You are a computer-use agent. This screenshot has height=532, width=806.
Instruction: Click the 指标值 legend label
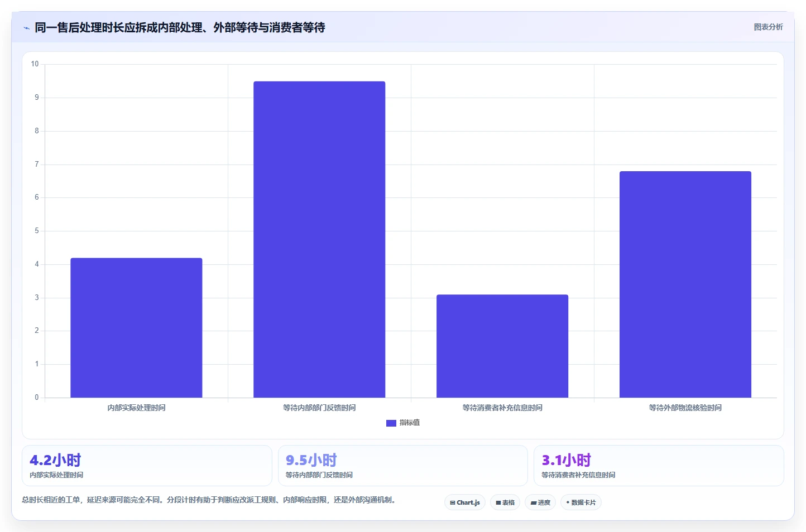tap(410, 423)
